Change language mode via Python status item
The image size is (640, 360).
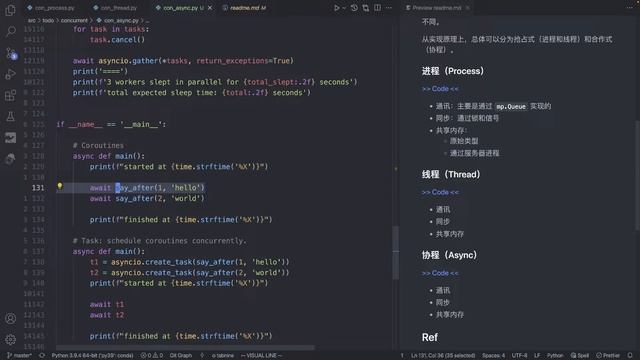(555, 356)
